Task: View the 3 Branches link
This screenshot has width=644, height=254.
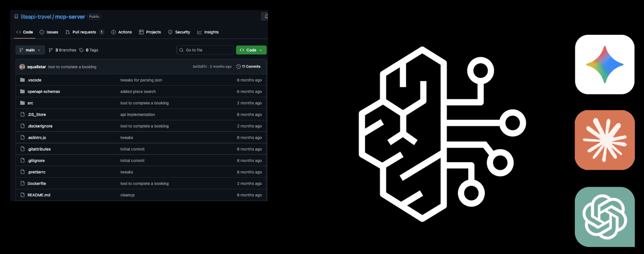Action: click(63, 50)
